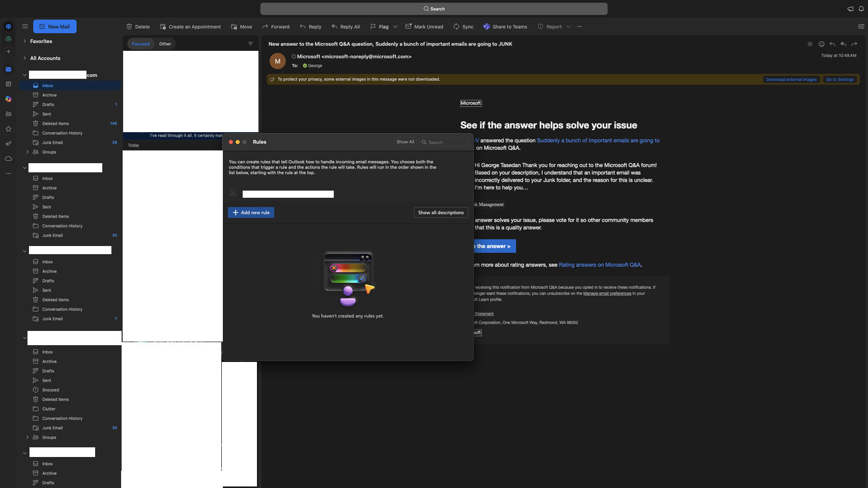Toggle the sidebar with hamburger menu icon
The height and width of the screenshot is (488, 868).
[x=25, y=26]
